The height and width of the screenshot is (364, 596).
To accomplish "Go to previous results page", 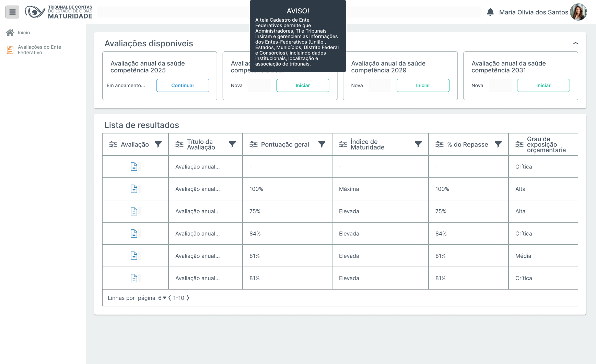I will [170, 298].
